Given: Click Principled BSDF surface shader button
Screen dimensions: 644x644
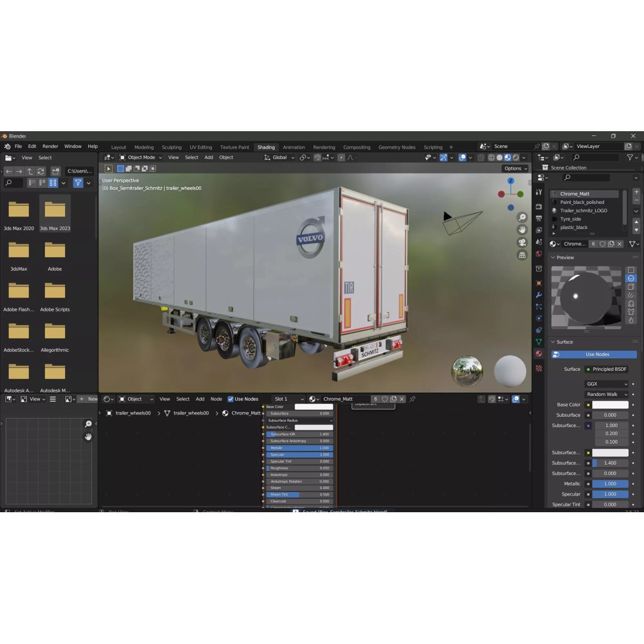Looking at the screenshot, I should point(606,369).
